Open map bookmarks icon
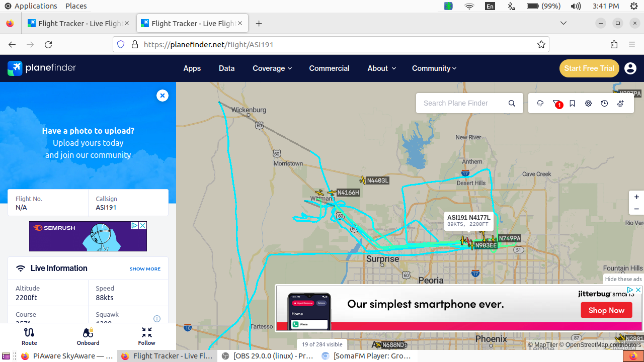The height and width of the screenshot is (362, 644). (573, 103)
